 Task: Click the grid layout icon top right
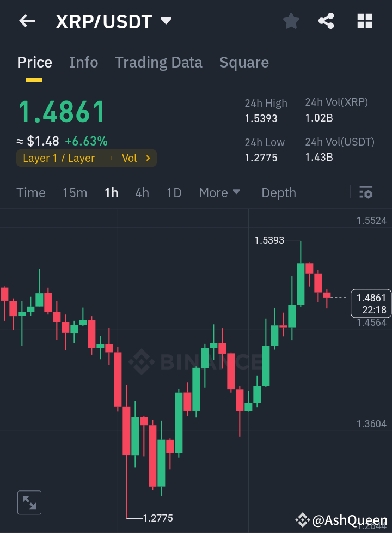pos(364,21)
